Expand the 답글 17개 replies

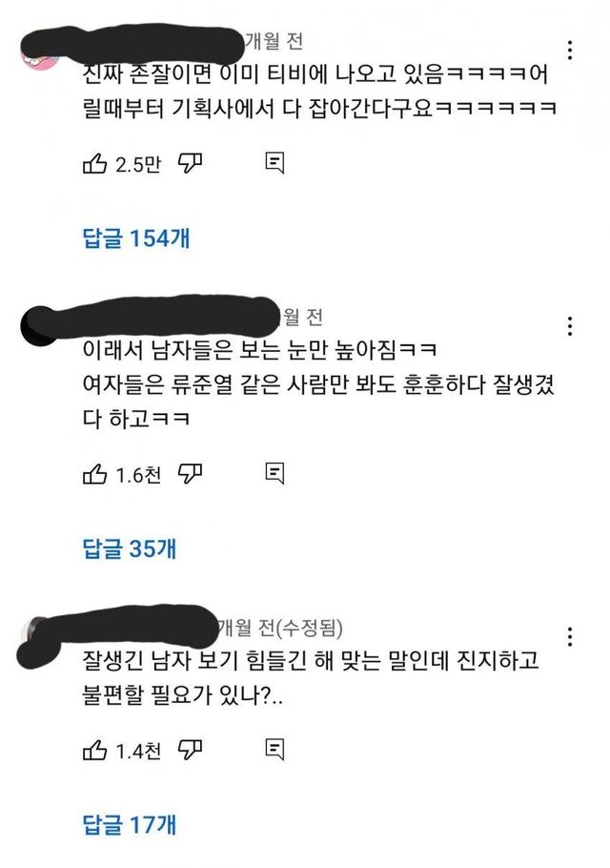click(130, 825)
